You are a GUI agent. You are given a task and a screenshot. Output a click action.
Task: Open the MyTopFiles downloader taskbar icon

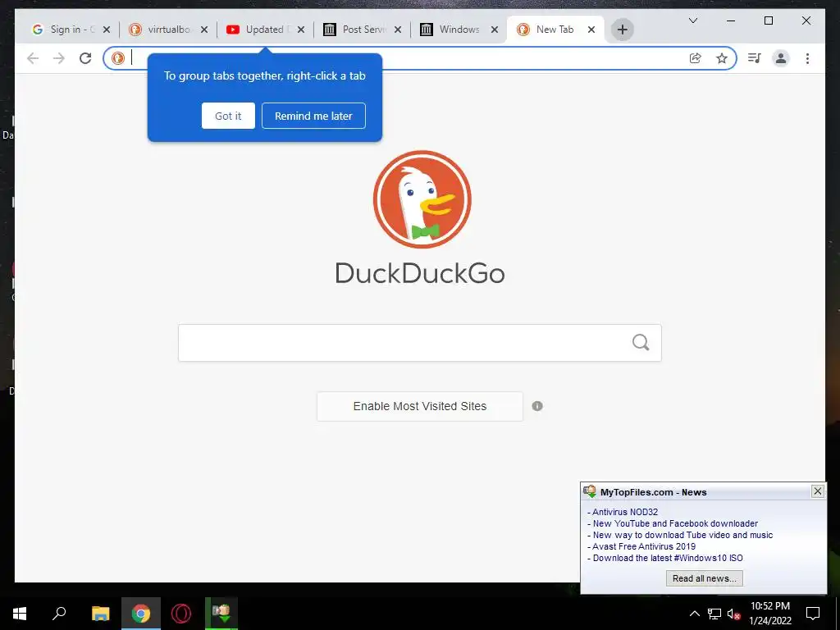click(221, 614)
